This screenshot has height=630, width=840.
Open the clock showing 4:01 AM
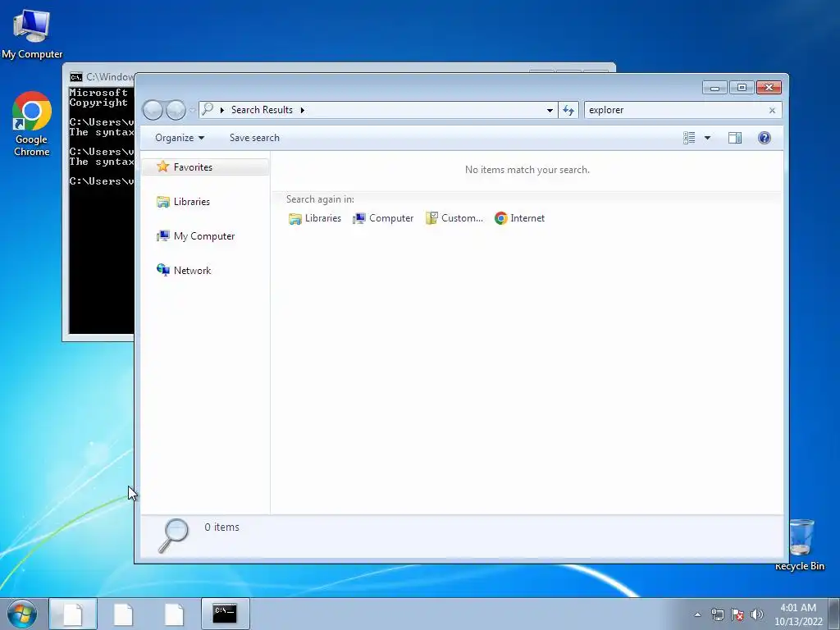(x=798, y=614)
